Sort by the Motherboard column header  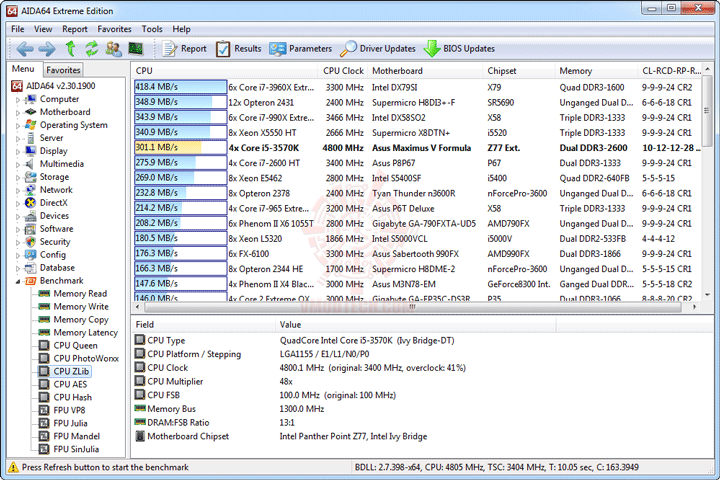(426, 71)
